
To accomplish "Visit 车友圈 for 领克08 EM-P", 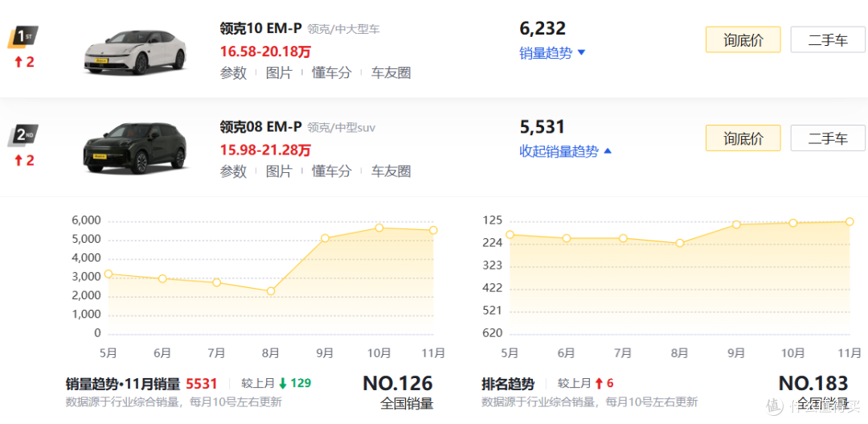I will pos(391,171).
